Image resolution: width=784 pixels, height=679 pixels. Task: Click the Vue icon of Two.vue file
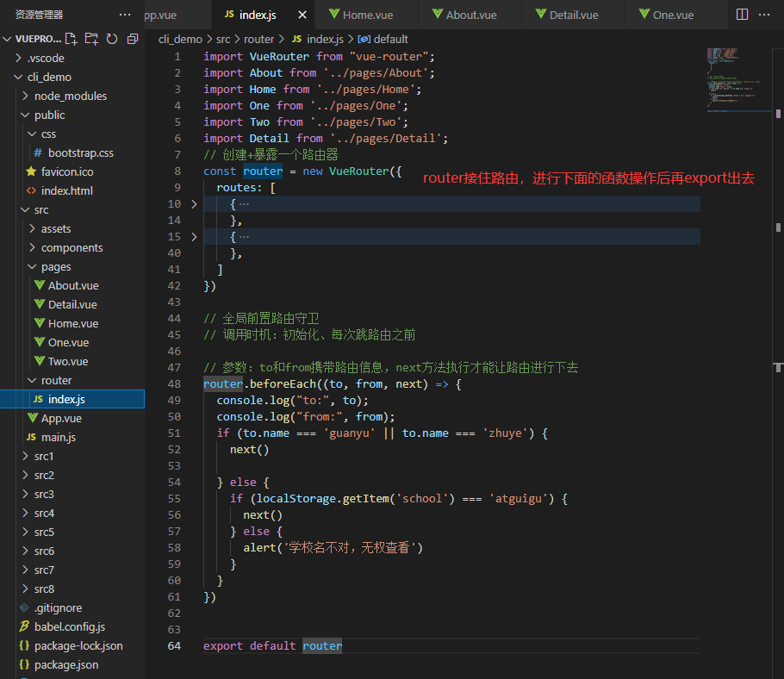(x=40, y=361)
